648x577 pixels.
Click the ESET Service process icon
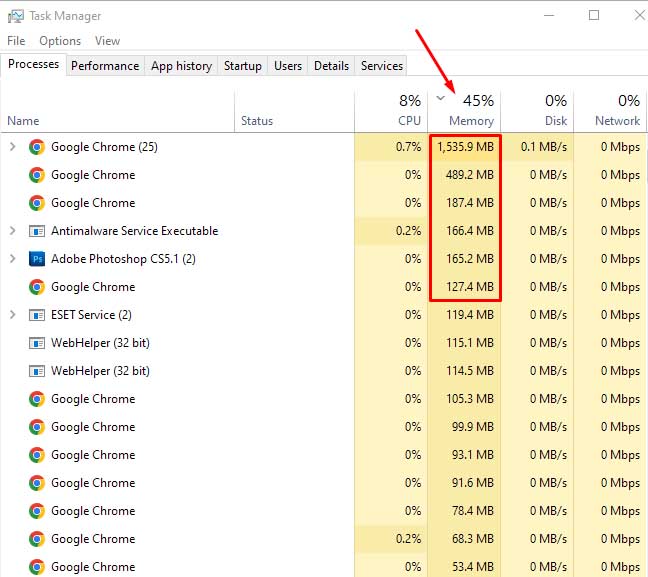pos(37,315)
